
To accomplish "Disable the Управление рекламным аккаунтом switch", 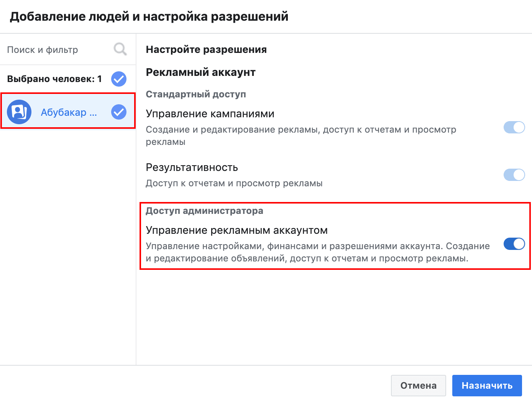I will click(514, 244).
